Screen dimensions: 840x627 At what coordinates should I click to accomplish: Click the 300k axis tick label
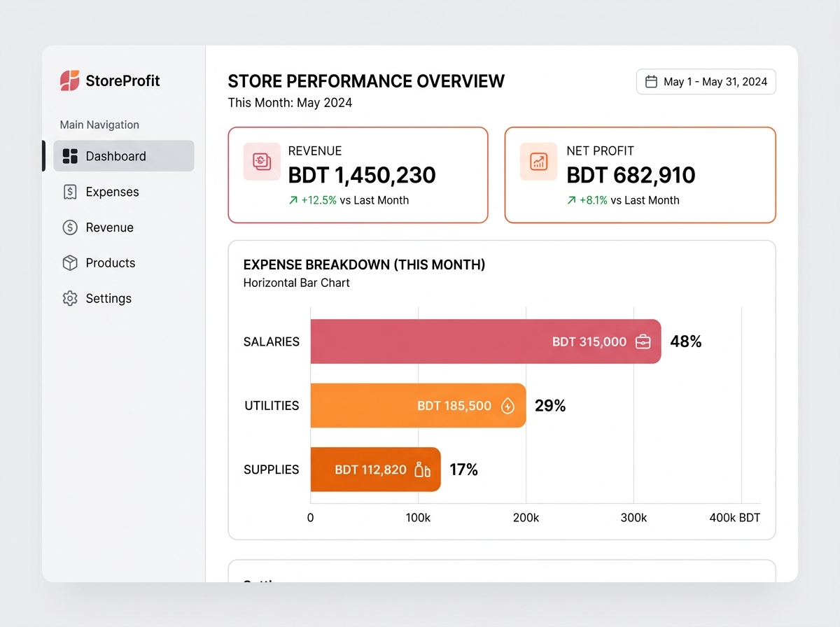pyautogui.click(x=633, y=518)
